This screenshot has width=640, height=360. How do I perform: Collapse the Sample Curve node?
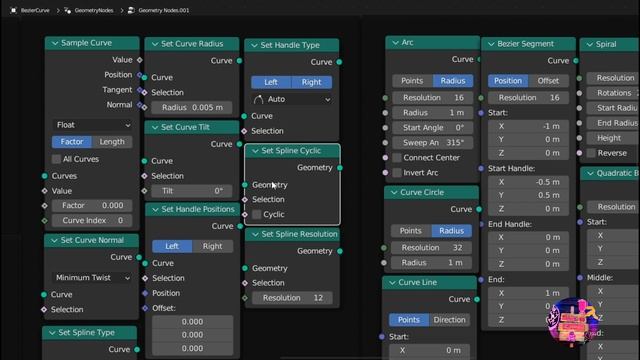click(55, 43)
